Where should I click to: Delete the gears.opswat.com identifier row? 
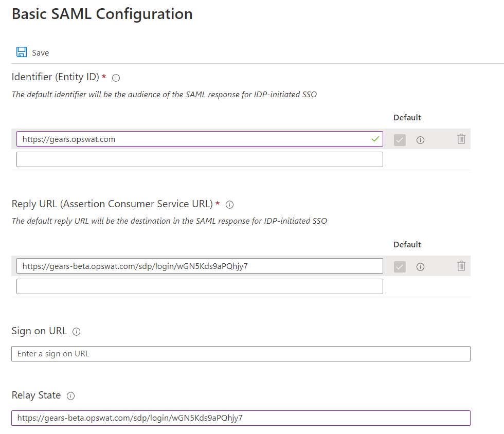461,139
